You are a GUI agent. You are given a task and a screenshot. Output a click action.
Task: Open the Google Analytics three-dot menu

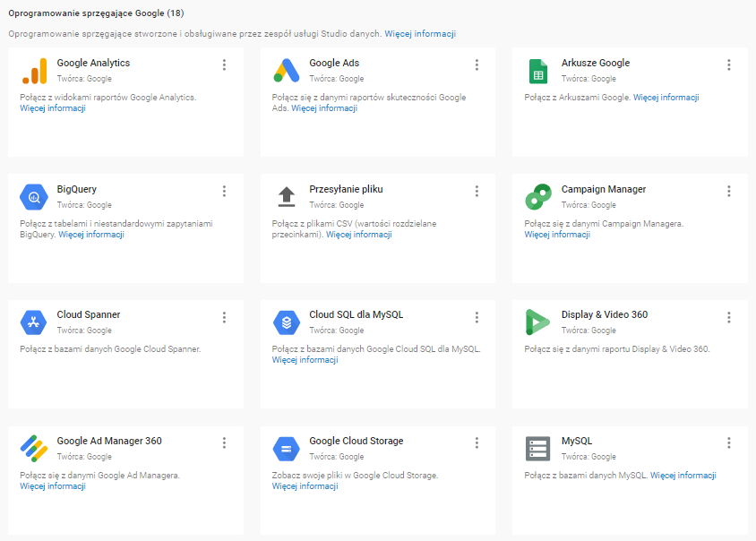point(224,64)
